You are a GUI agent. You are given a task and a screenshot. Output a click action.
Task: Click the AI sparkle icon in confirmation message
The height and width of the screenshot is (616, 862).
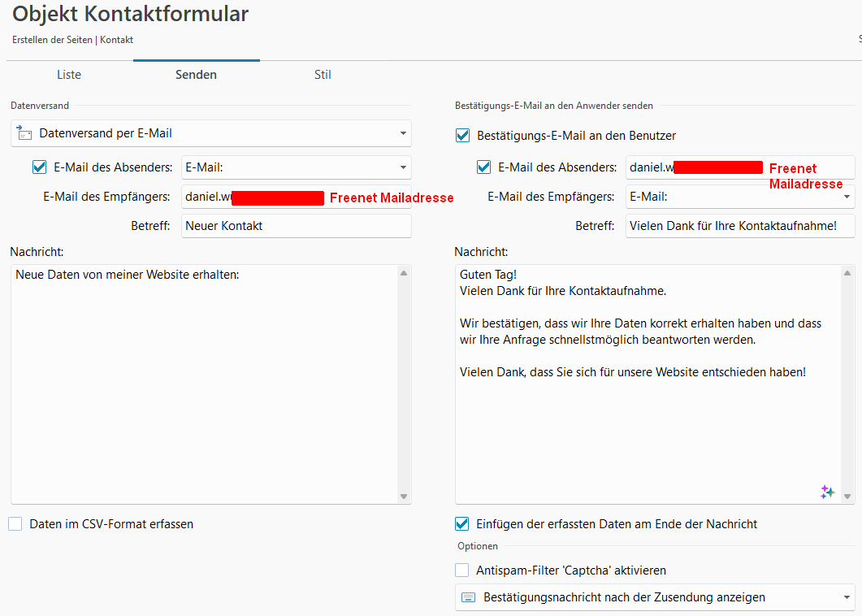click(827, 492)
